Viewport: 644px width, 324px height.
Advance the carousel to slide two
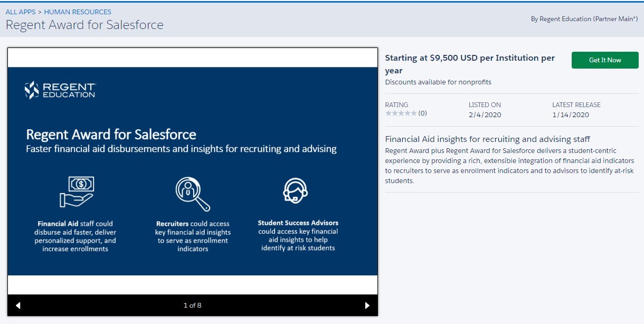[x=367, y=305]
